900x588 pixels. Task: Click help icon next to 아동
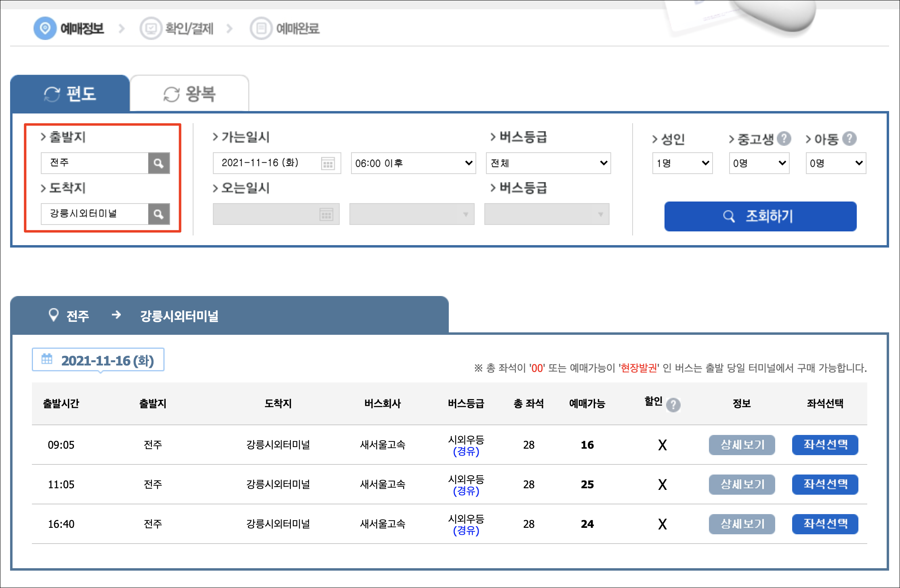point(850,139)
